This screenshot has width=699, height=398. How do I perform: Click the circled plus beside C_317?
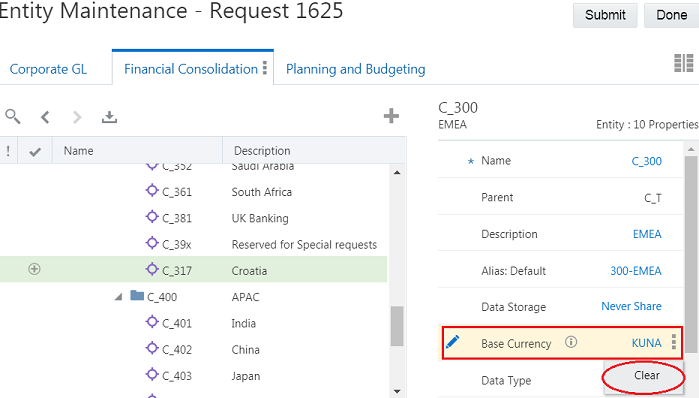click(34, 269)
